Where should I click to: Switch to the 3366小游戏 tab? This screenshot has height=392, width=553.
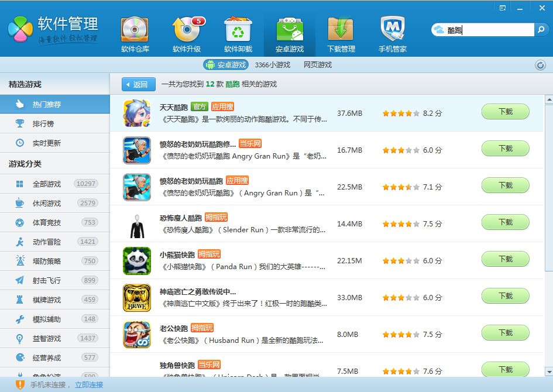pos(273,65)
